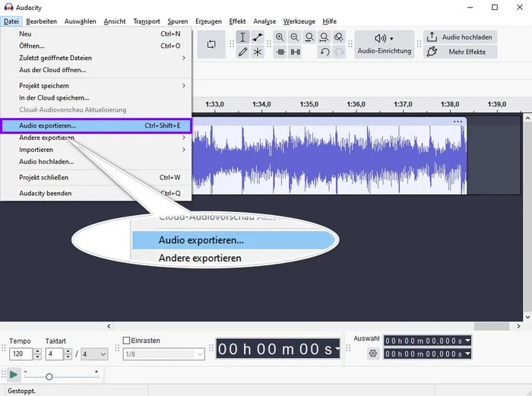Image resolution: width=532 pixels, height=396 pixels.
Task: Click the horizontal scrollbar thumb
Action: (492, 326)
